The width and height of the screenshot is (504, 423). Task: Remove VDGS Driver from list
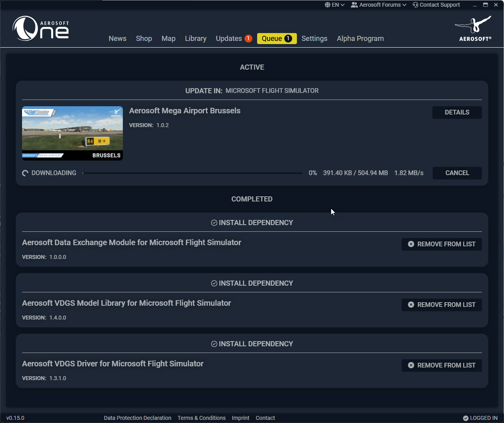tap(442, 365)
